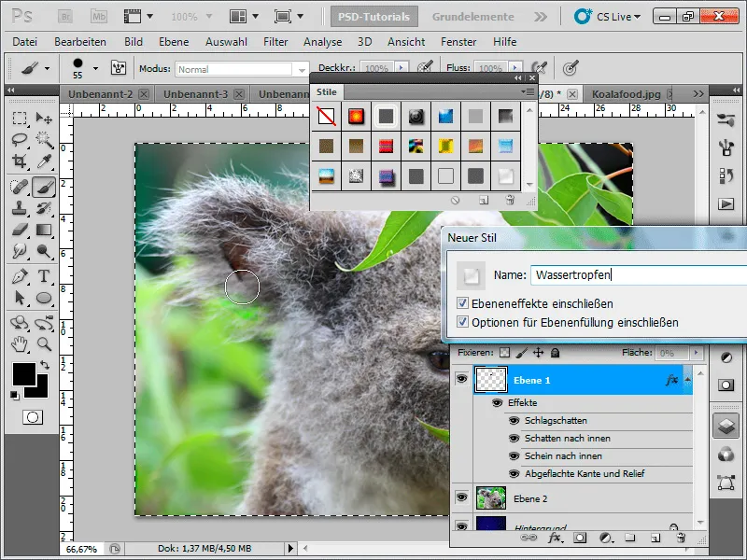Image resolution: width=747 pixels, height=560 pixels.
Task: Clear style icon in Stile panel footer
Action: (456, 200)
